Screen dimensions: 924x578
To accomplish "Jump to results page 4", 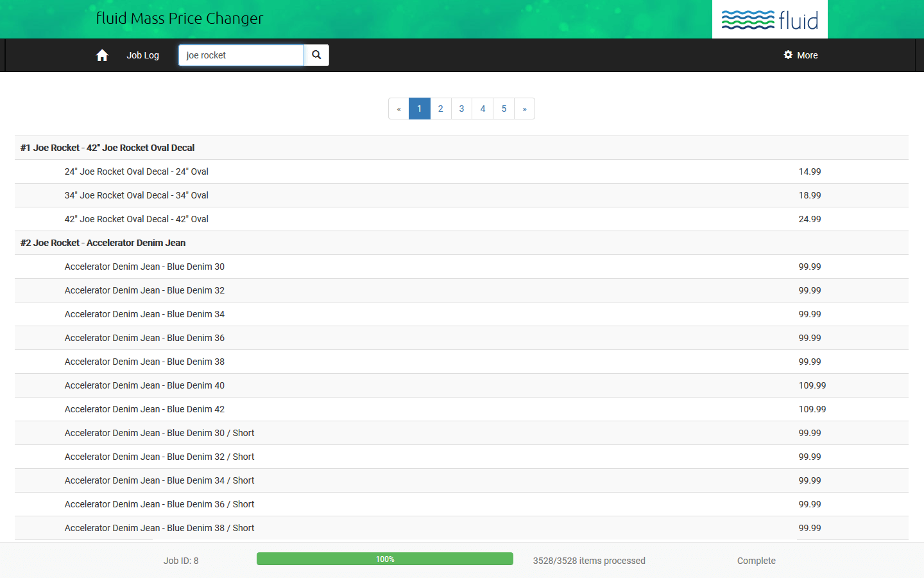I will pyautogui.click(x=483, y=109).
